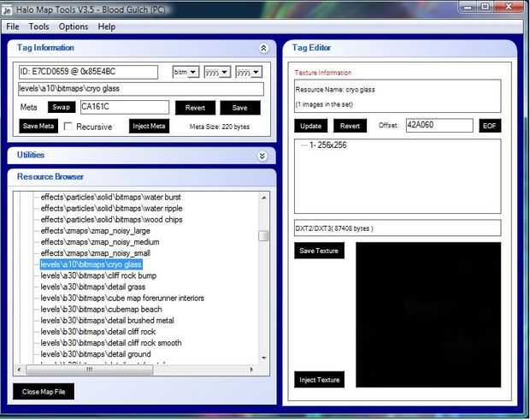The width and height of the screenshot is (530, 420).
Task: Click the Inject Meta button
Action: pyautogui.click(x=149, y=126)
